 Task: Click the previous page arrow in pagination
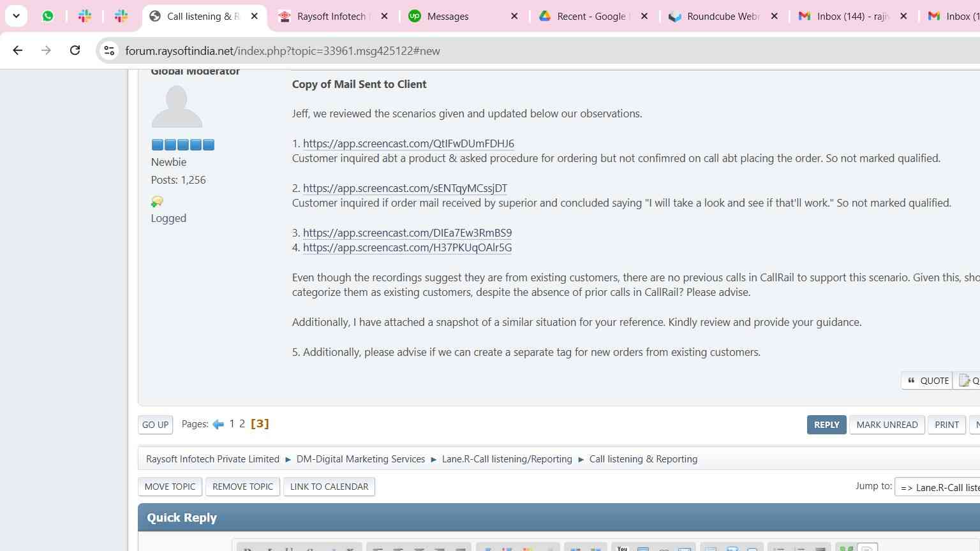[x=218, y=425]
